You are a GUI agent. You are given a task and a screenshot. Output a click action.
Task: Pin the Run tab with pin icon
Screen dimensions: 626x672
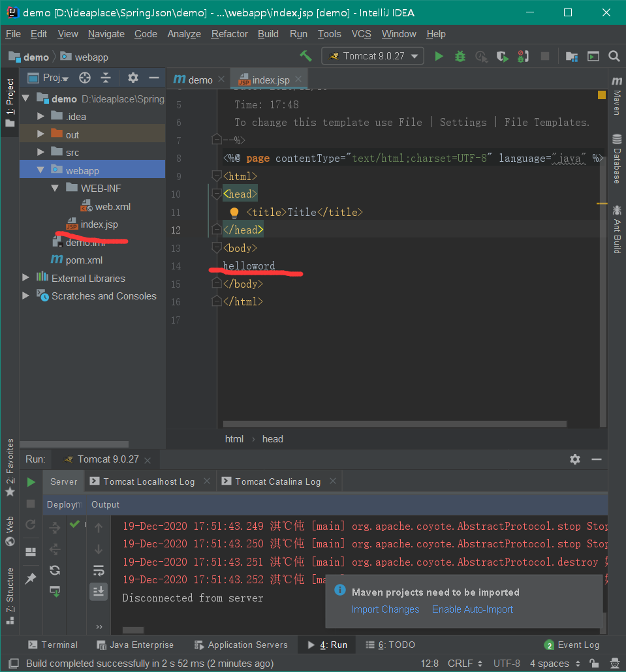(31, 579)
